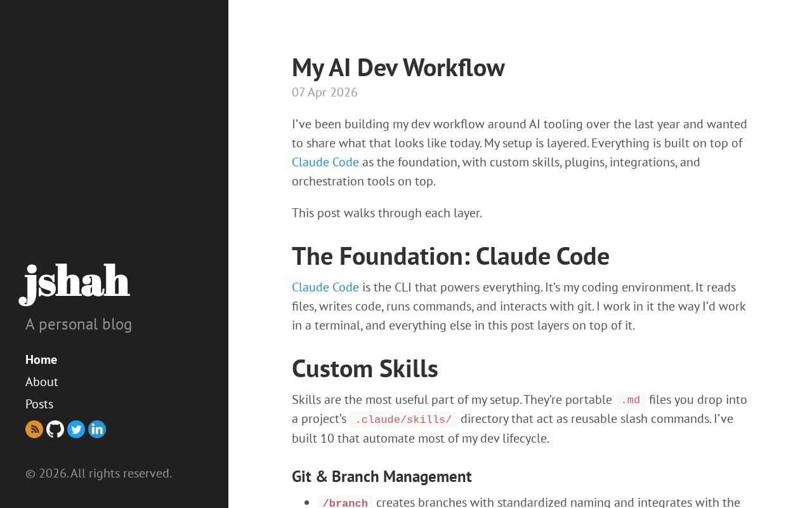Open the My AI Dev Workflow post title
Image resolution: width=812 pixels, height=508 pixels.
[398, 67]
